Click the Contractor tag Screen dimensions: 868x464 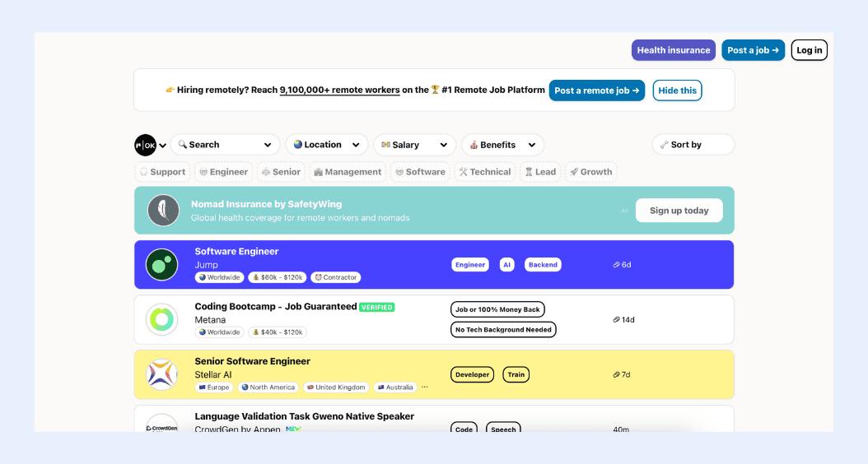[x=336, y=277]
